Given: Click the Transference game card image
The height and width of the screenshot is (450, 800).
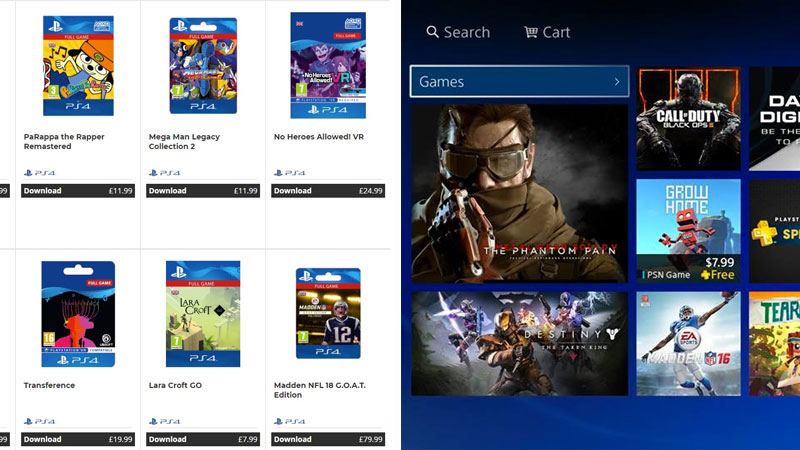Looking at the screenshot, I should pos(78,314).
